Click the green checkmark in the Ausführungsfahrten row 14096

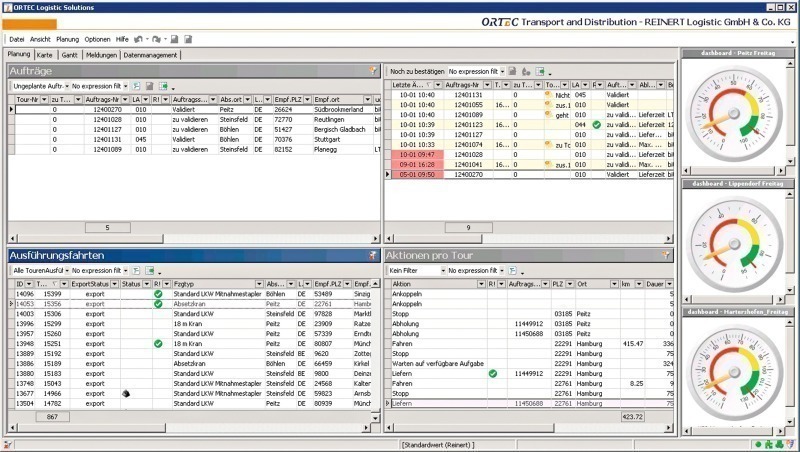click(x=157, y=295)
